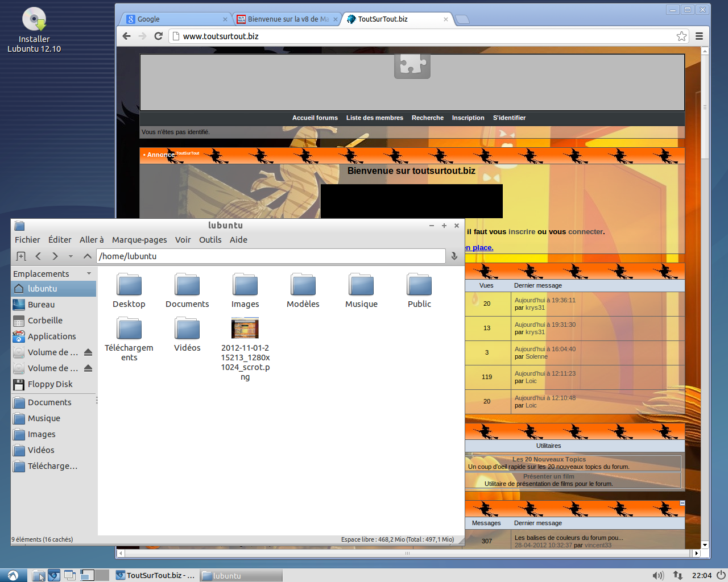Open new tab in file manager toolbar
This screenshot has height=582, width=728.
(x=21, y=256)
